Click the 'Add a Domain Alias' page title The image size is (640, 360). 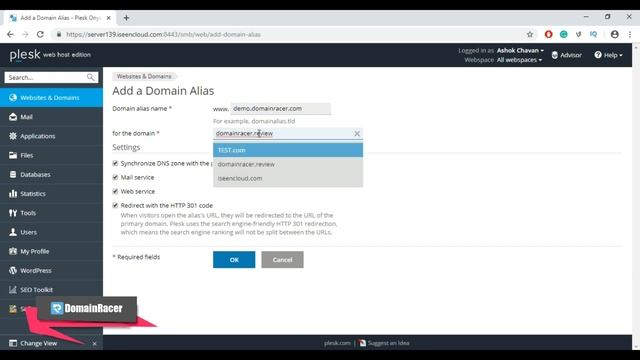point(163,91)
